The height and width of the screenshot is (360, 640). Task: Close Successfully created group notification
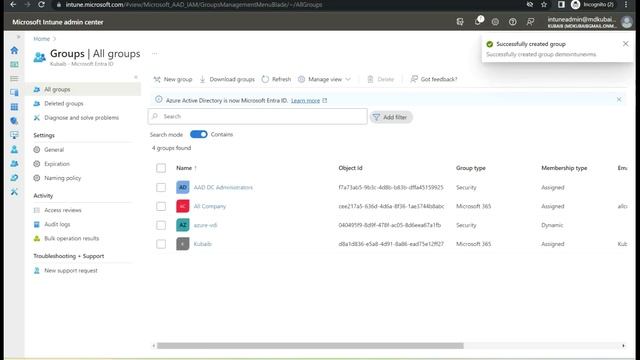tap(625, 44)
